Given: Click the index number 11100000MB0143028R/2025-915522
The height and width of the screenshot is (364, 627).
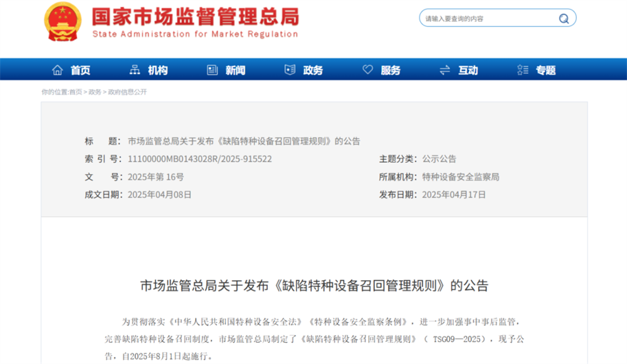Looking at the screenshot, I should [x=199, y=159].
